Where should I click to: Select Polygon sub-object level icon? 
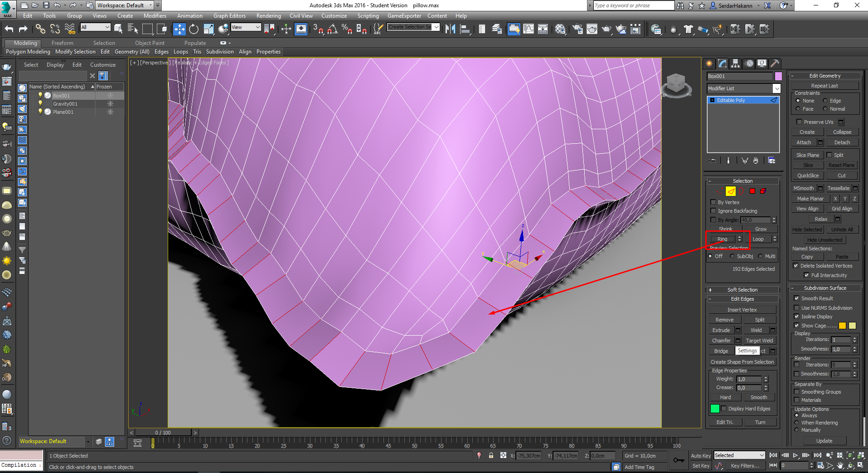pyautogui.click(x=752, y=191)
